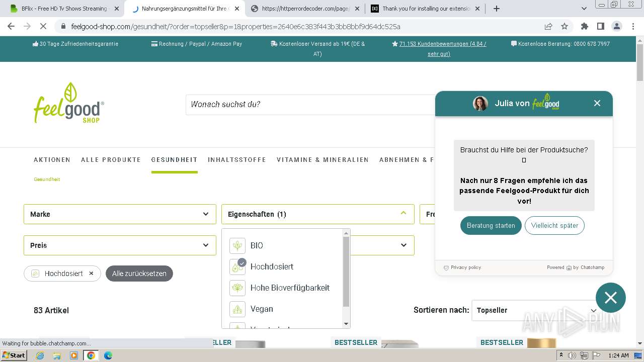This screenshot has width=644, height=362.
Task: Open the media player taskbar icon
Action: coord(74,355)
